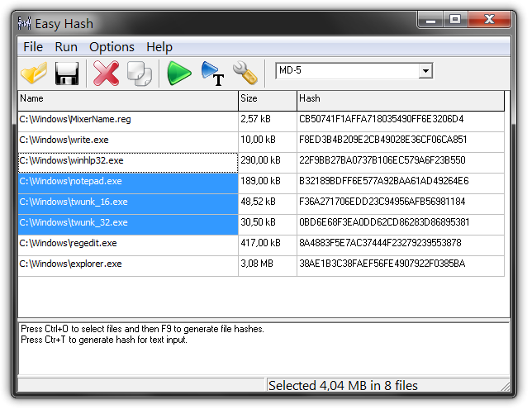Click the red X delete icon
The height and width of the screenshot is (414, 532).
[x=107, y=74]
